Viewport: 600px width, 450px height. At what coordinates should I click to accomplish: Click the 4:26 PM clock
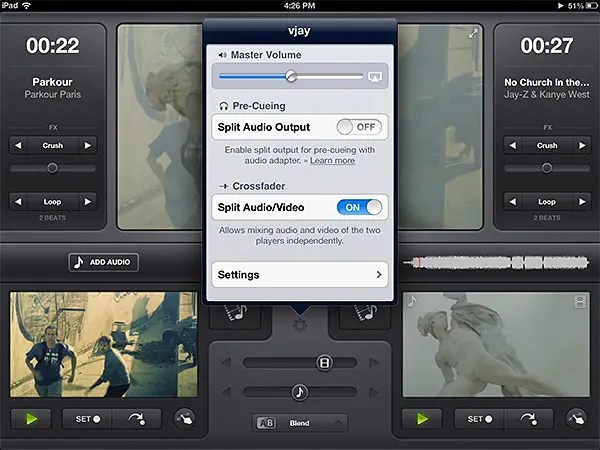(300, 5)
